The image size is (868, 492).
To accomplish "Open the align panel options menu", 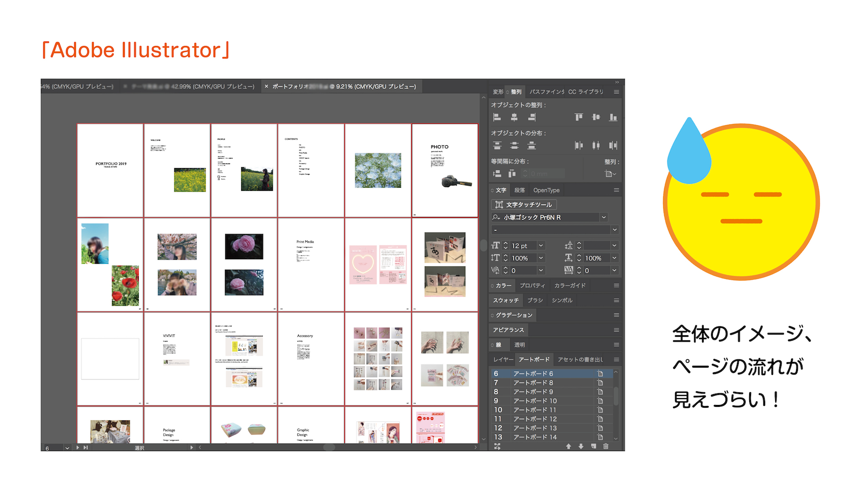I will click(616, 92).
